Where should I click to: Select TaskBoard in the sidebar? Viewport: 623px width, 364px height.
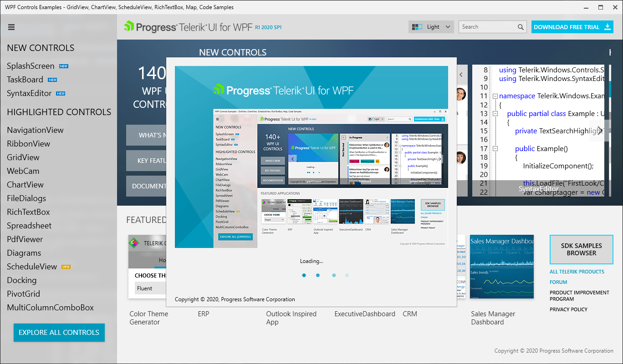tap(25, 80)
